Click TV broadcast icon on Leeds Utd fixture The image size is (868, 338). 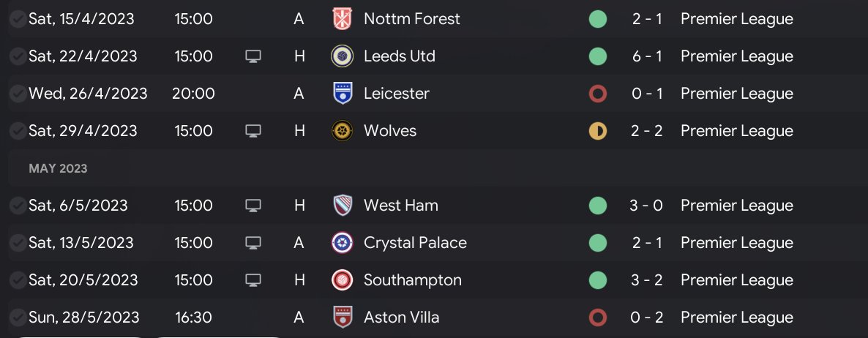pos(253,56)
